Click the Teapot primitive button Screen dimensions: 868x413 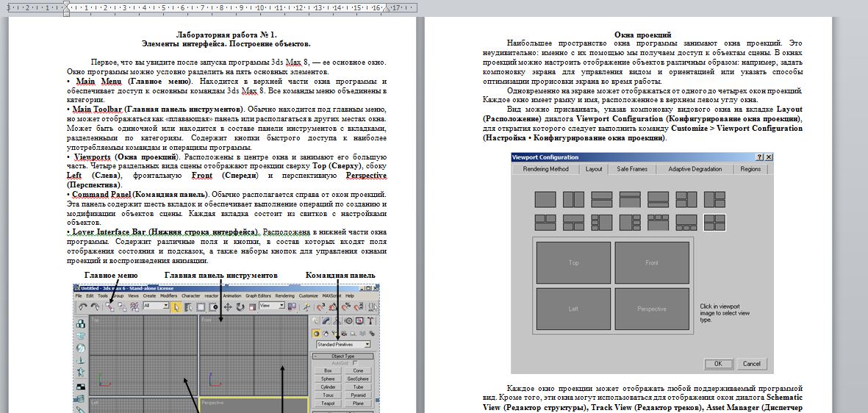tap(328, 403)
